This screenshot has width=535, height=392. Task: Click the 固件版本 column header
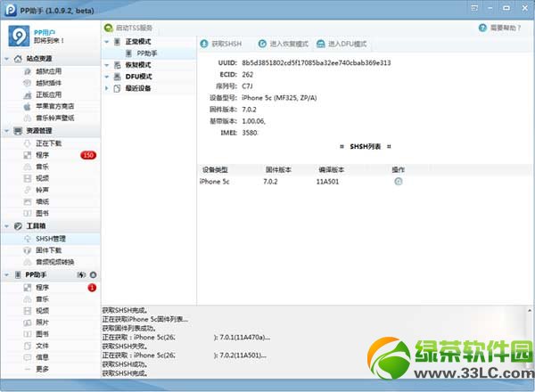tap(279, 168)
